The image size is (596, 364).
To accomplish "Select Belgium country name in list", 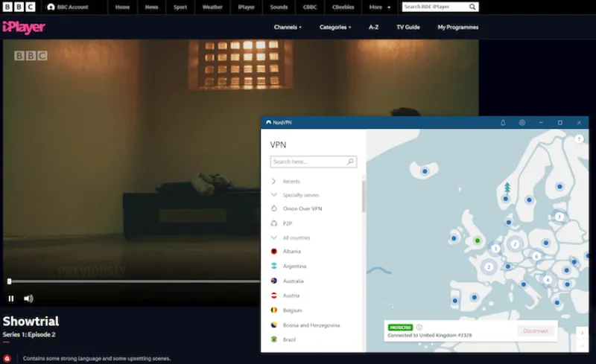I will 293,310.
